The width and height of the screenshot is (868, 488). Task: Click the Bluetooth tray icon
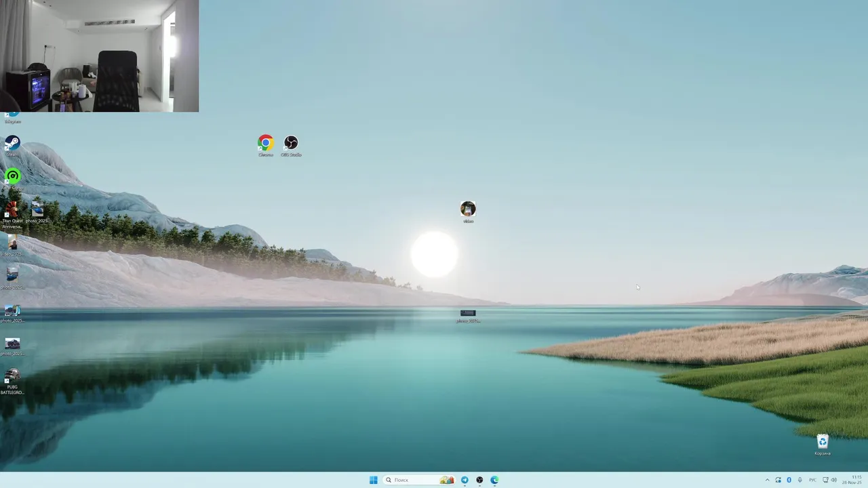click(789, 480)
